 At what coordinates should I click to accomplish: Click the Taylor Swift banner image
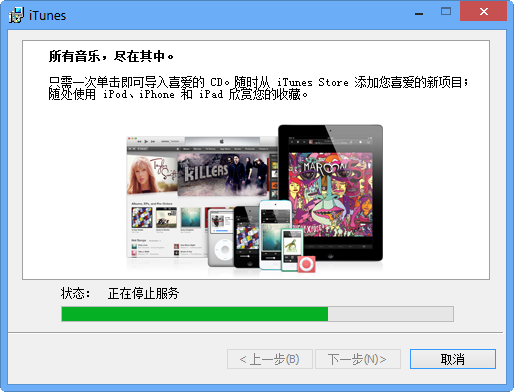tap(152, 174)
